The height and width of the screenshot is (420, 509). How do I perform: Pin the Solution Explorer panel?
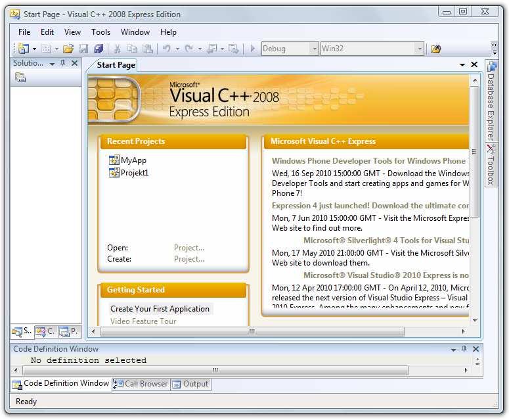pos(63,63)
